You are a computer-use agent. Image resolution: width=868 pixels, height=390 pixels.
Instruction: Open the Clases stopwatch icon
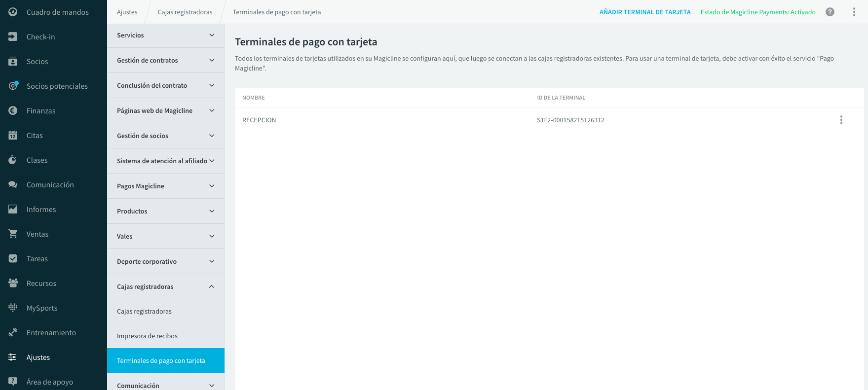coord(13,160)
